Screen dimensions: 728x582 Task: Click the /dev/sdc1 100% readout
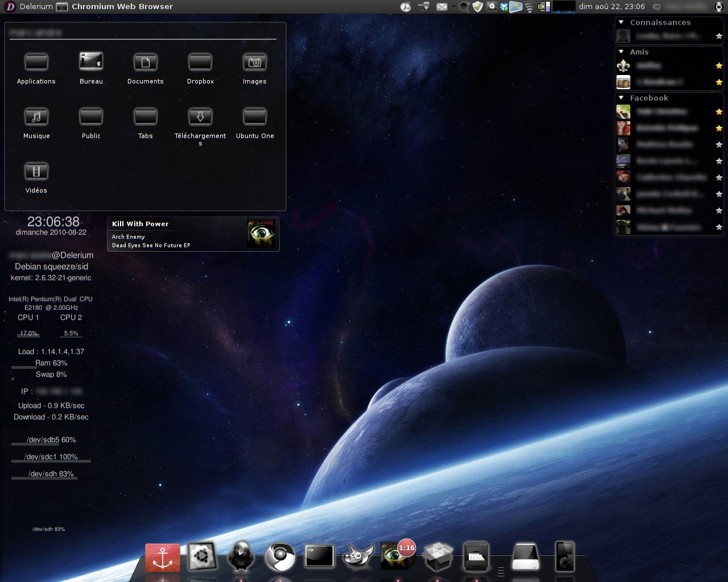[x=51, y=456]
